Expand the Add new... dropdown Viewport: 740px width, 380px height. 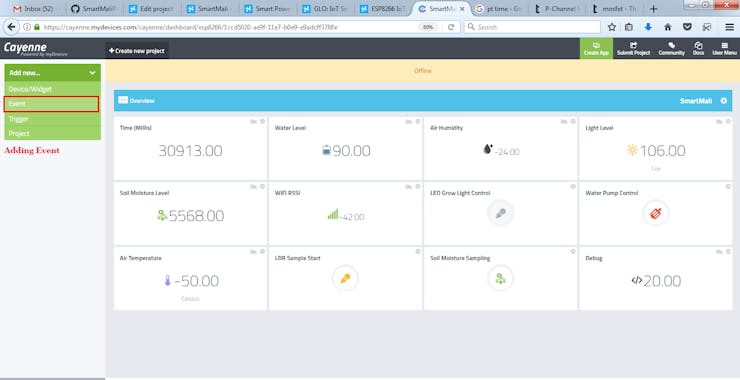[52, 73]
